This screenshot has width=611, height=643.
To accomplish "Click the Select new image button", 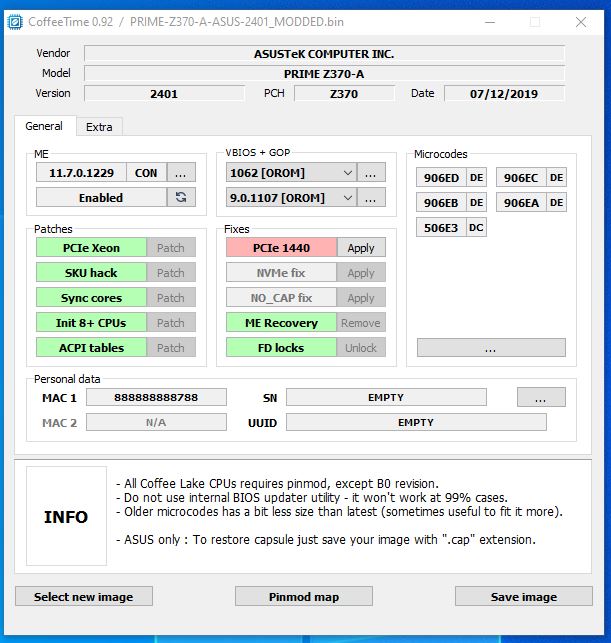I will pos(84,596).
